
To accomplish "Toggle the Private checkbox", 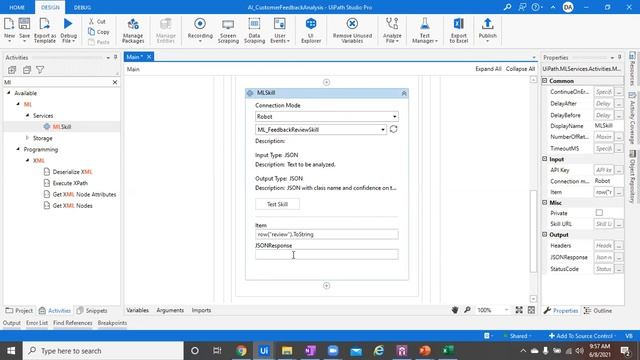I will [599, 213].
